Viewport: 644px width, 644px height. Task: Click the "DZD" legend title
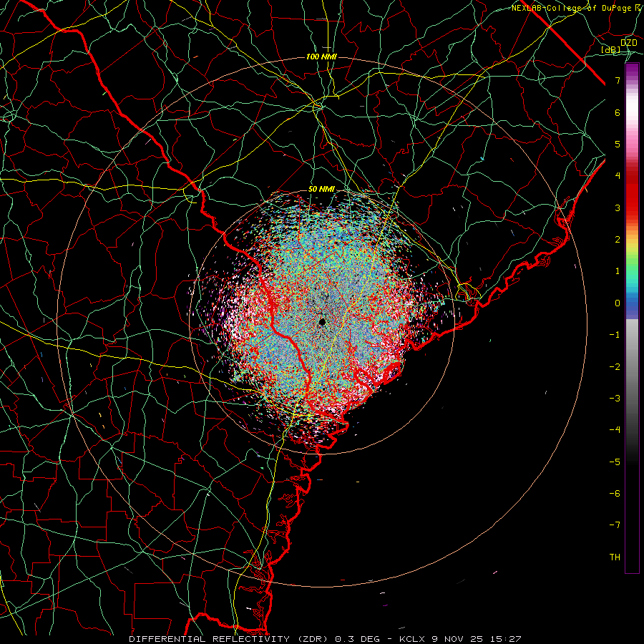629,43
